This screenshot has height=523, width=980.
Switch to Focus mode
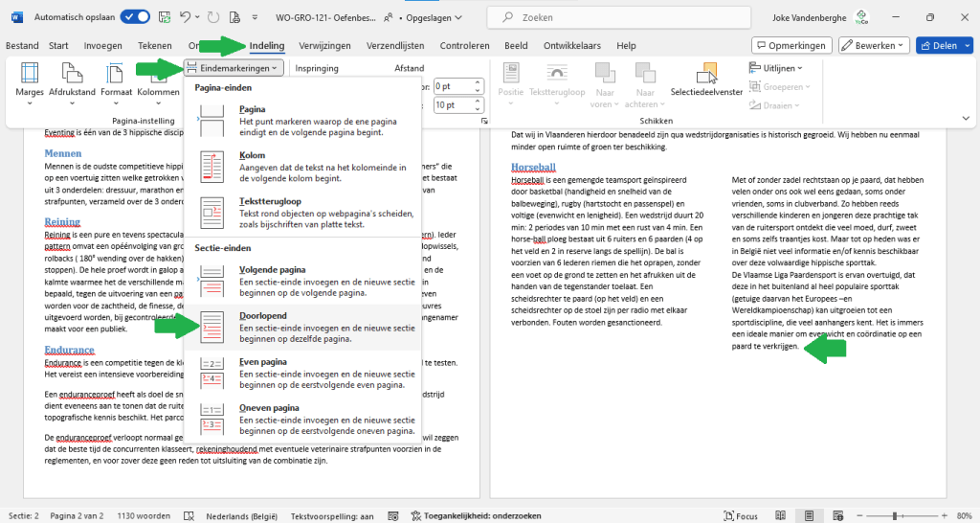pyautogui.click(x=741, y=516)
